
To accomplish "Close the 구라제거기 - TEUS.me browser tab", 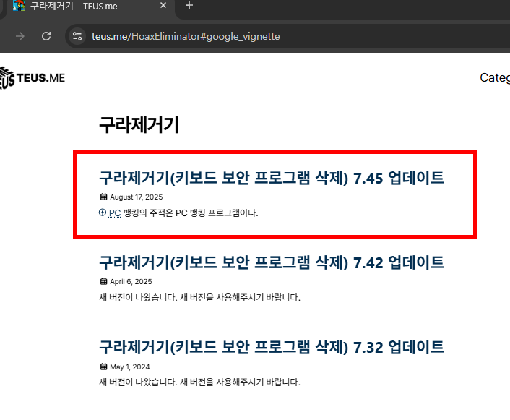I will (x=163, y=5).
